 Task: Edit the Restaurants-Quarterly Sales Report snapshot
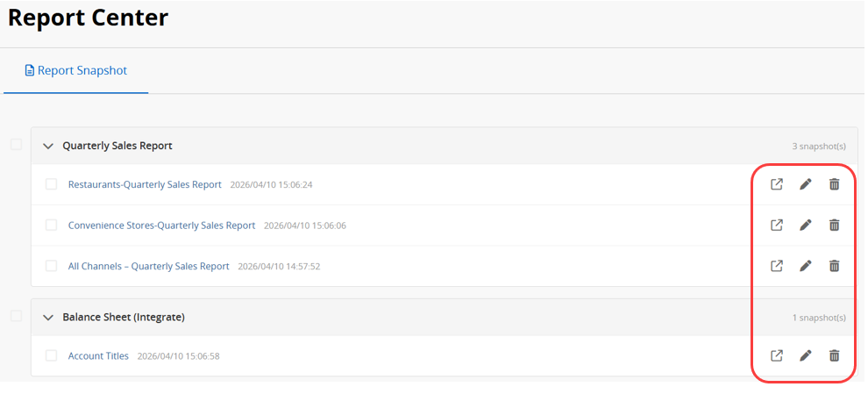click(805, 184)
